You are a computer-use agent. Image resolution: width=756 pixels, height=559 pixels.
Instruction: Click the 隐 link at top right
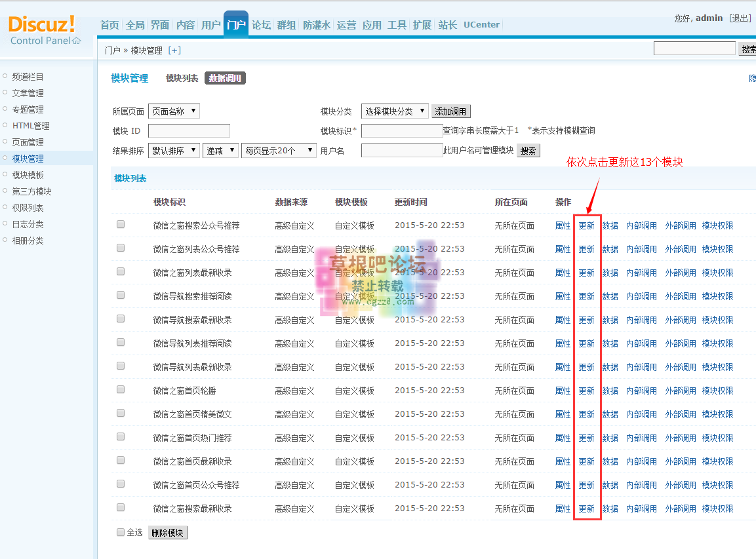click(x=751, y=77)
